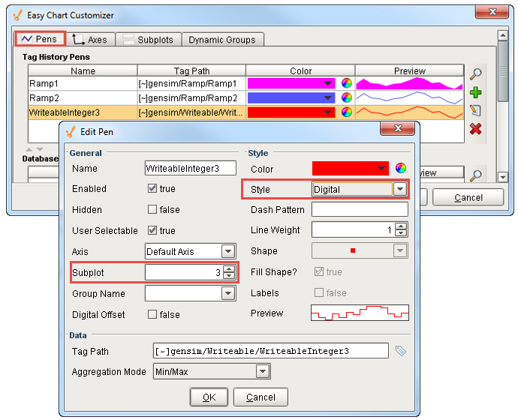Click Cancel in the Edit Pen dialog
518x420 pixels.
tap(261, 397)
